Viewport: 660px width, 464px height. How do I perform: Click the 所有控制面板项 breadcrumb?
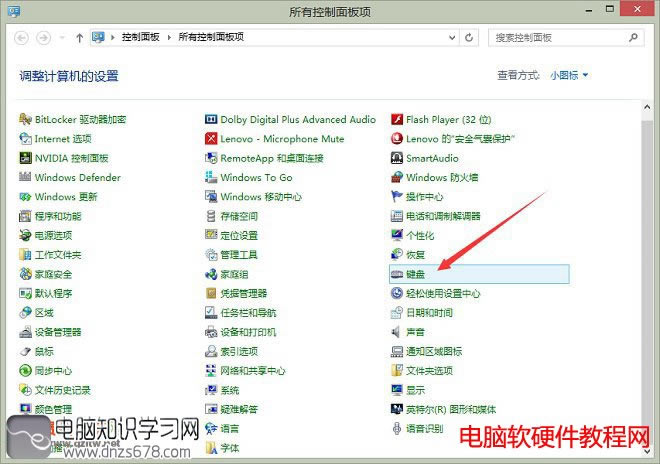tap(211, 37)
